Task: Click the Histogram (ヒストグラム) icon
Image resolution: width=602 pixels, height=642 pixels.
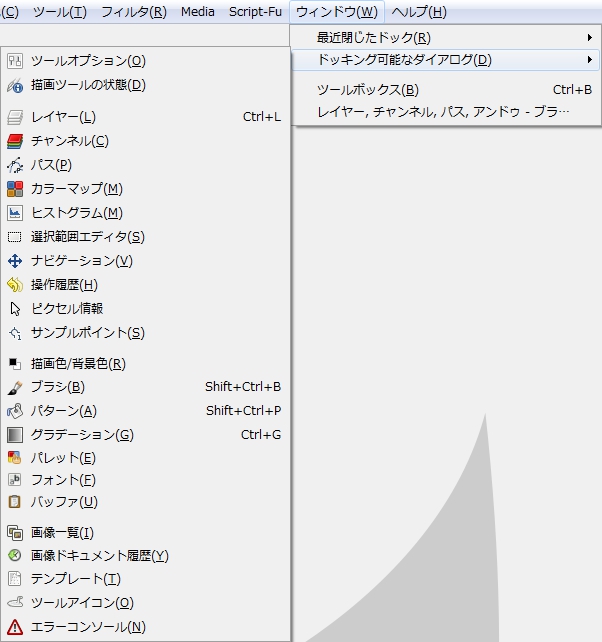Action: [15, 213]
